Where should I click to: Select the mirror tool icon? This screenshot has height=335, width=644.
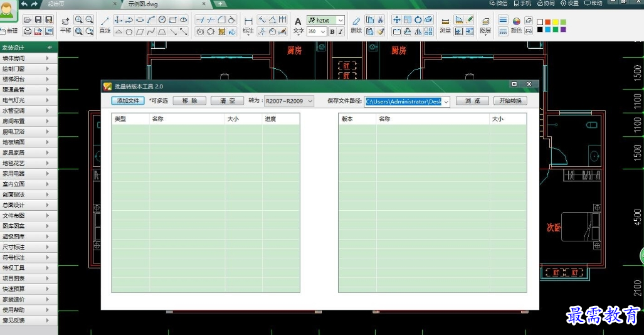418,31
